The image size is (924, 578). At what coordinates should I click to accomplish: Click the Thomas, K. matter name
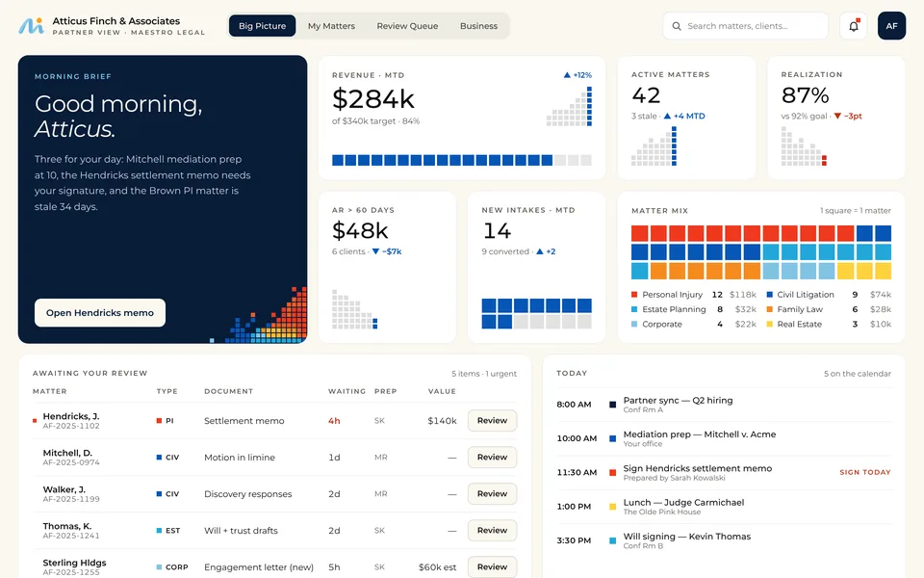pos(67,526)
